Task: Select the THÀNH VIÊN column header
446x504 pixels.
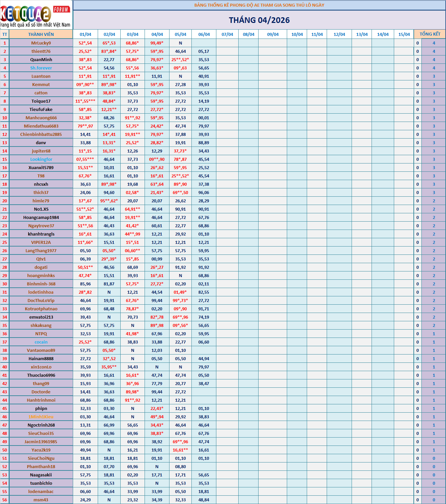Action: pyautogui.click(x=41, y=34)
